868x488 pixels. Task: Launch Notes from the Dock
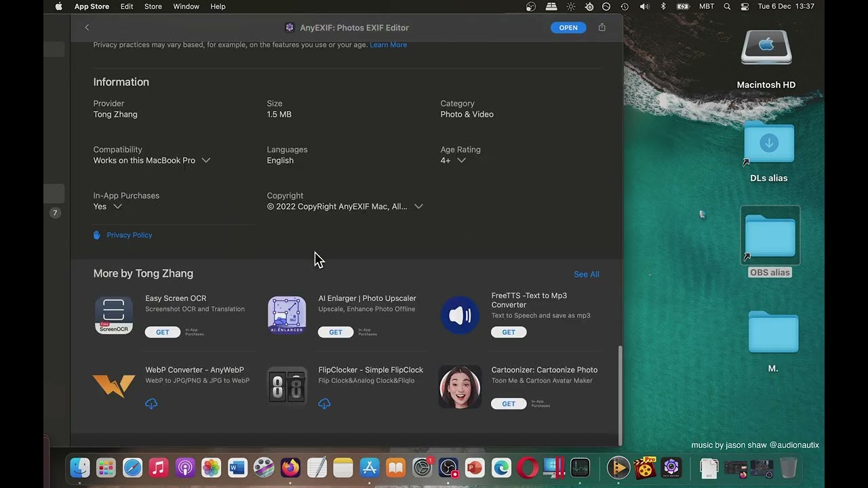pyautogui.click(x=343, y=468)
